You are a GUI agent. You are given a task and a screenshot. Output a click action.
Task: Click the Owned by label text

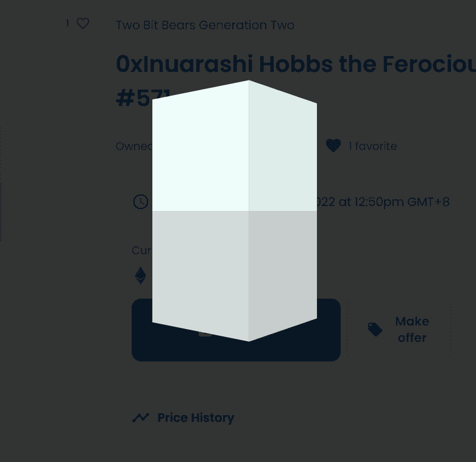coord(133,146)
